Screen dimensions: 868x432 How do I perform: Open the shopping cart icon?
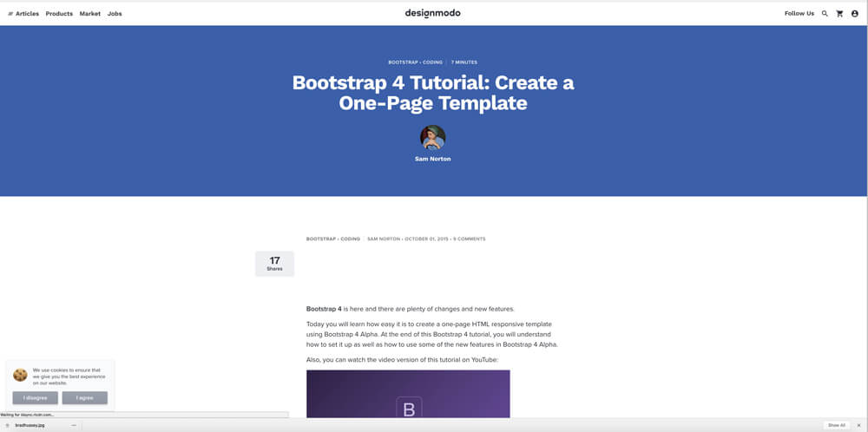click(839, 14)
